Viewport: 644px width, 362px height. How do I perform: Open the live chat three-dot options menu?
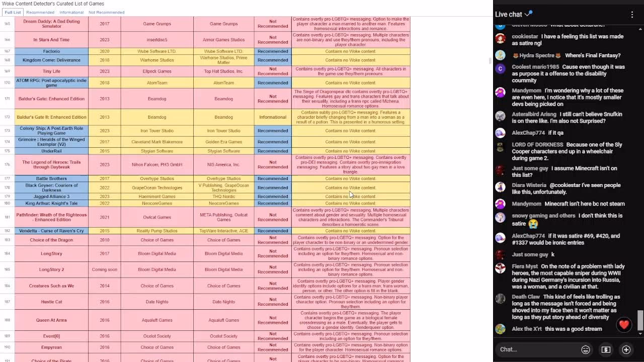tap(632, 15)
